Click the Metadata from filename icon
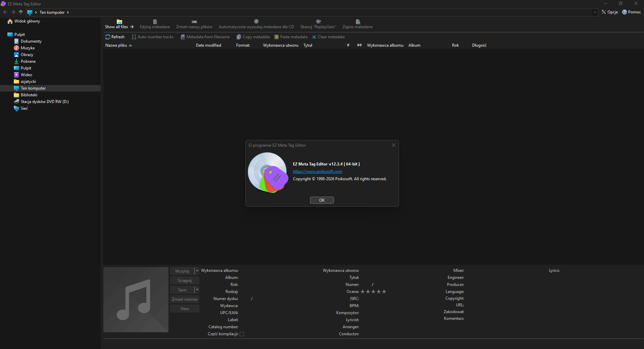The height and width of the screenshot is (349, 644). [x=183, y=37]
